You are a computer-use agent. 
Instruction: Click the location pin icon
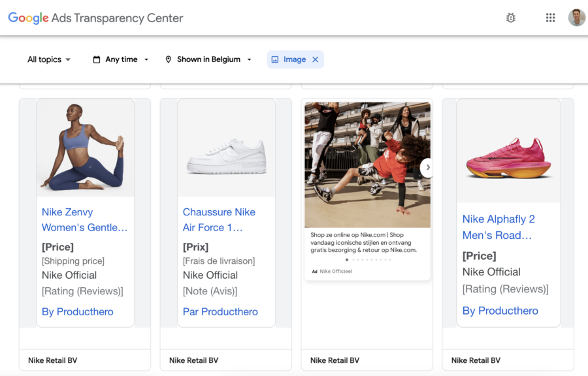169,59
